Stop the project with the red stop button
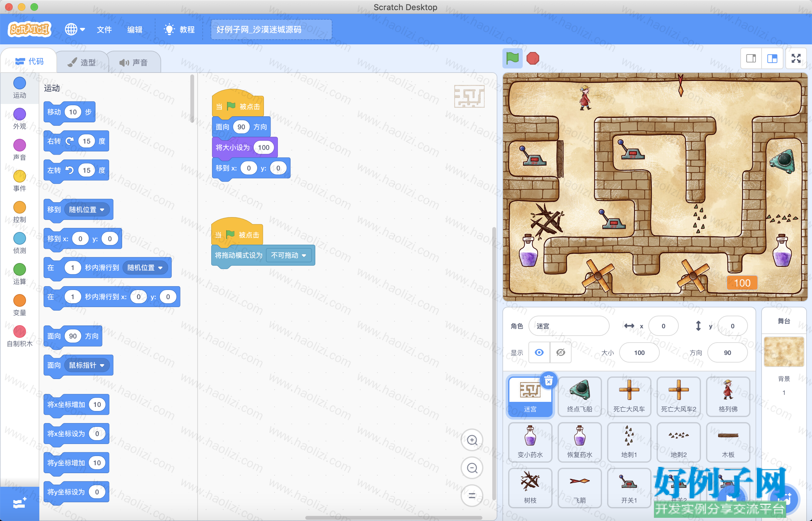The height and width of the screenshot is (521, 812). [533, 58]
